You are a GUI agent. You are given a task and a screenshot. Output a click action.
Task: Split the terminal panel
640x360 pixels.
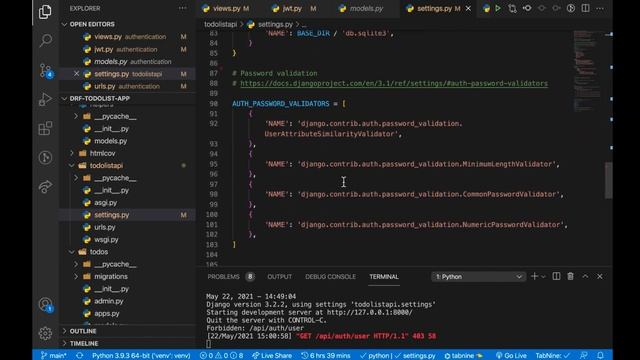[x=556, y=276]
